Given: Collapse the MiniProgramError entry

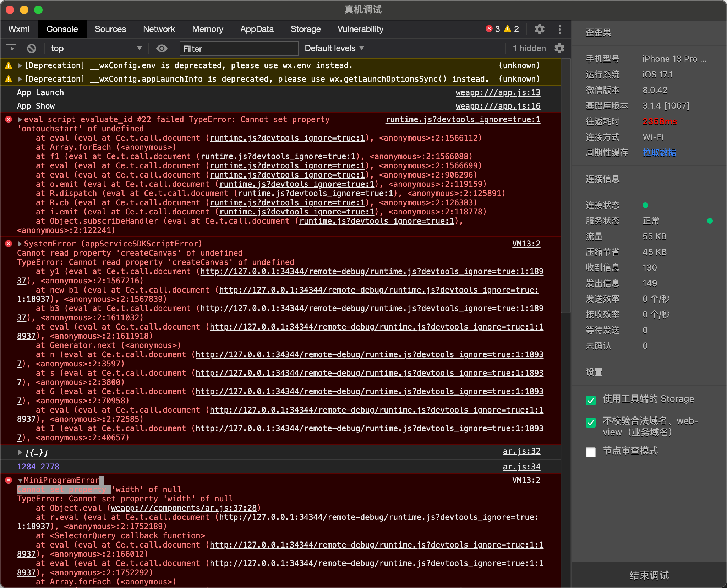Looking at the screenshot, I should pyautogui.click(x=20, y=480).
